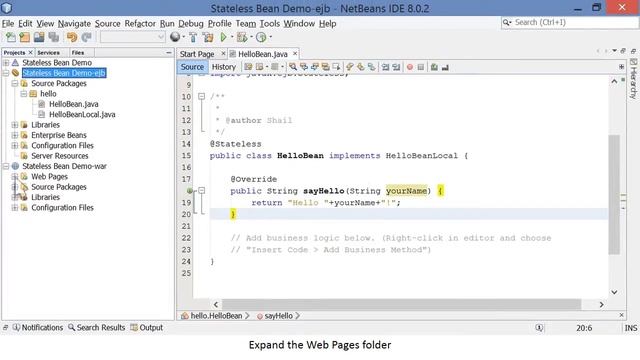Screen dimensions: 640x360
Task: Click the web browser globe icon
Action: point(175,37)
